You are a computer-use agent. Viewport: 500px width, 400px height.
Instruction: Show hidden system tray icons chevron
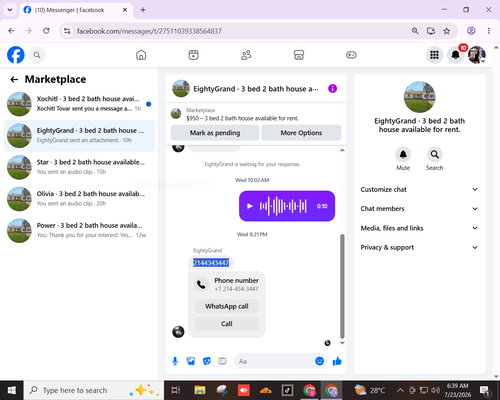(x=400, y=390)
